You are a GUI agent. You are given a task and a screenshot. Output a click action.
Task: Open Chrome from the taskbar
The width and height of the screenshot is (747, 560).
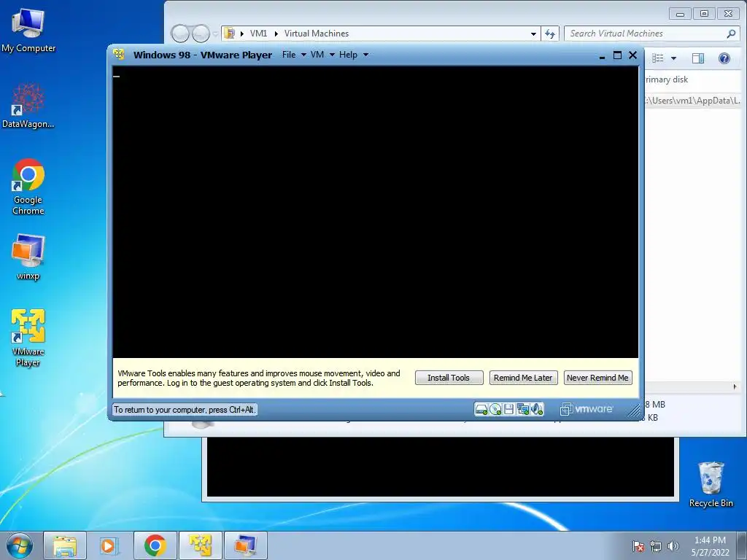click(155, 545)
